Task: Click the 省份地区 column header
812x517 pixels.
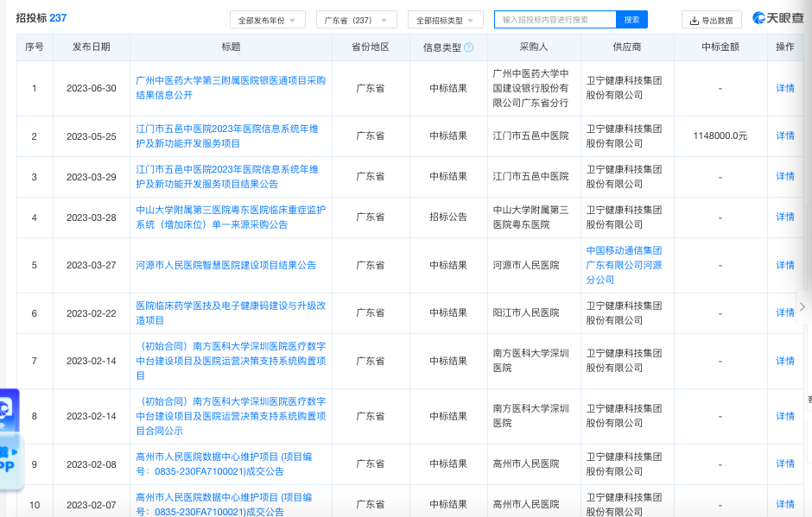Action: (x=371, y=47)
